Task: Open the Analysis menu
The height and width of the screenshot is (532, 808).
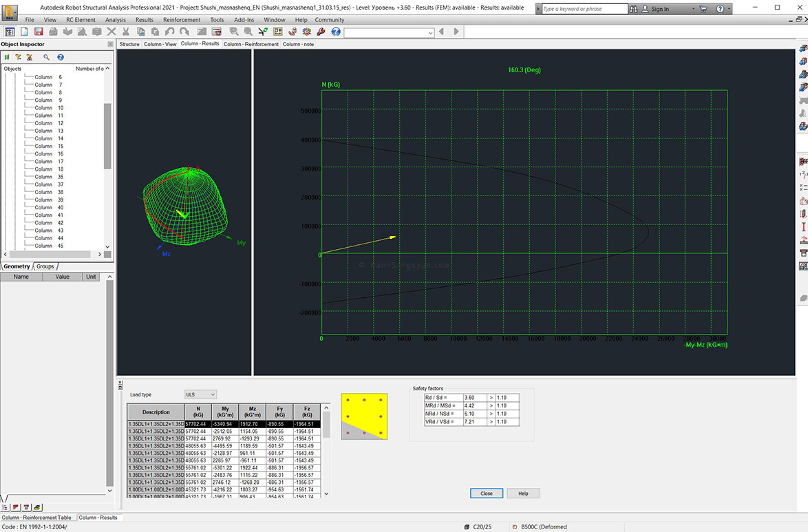Action: click(x=116, y=19)
